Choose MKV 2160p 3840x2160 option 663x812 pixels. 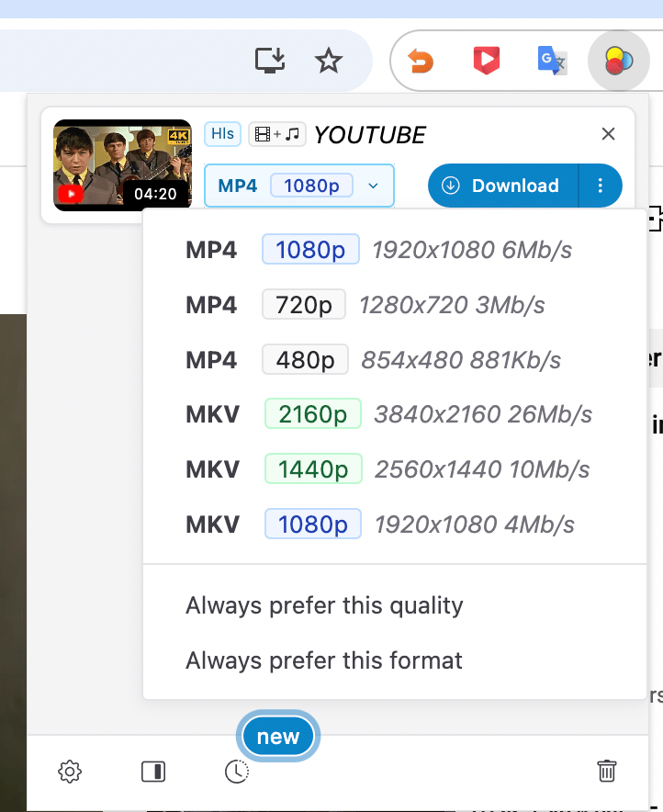388,414
